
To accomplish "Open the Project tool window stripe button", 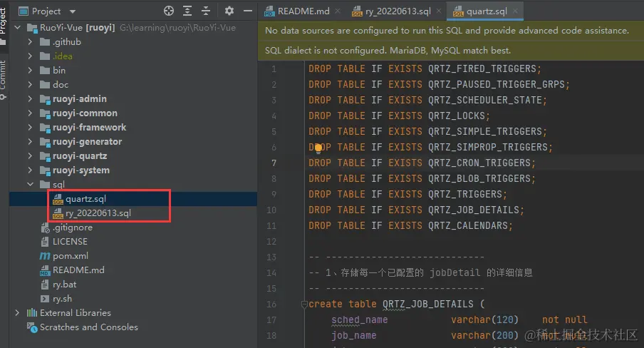I will coord(4,25).
